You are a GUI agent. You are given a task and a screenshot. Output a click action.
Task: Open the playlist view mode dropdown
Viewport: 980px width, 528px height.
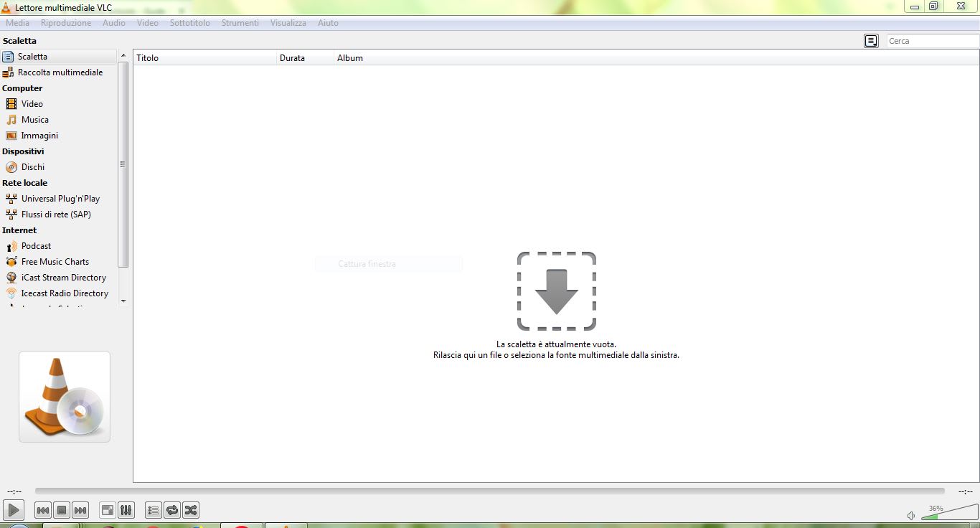coord(871,41)
